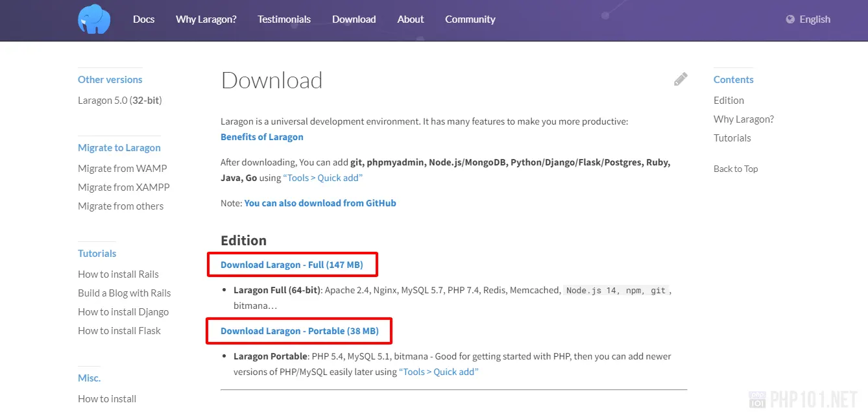Screen dimensions: 868x412
Task: Open the Docs menu item
Action: click(x=143, y=19)
